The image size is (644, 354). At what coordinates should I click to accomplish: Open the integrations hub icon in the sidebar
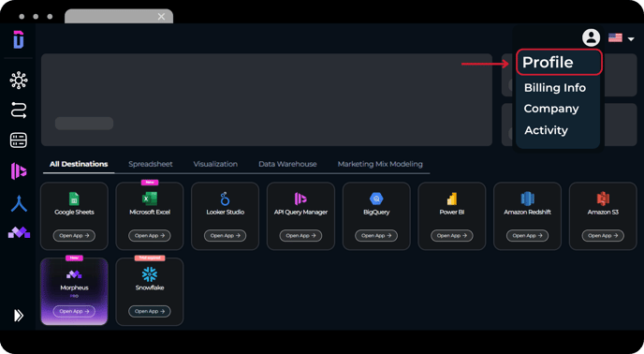point(19,81)
